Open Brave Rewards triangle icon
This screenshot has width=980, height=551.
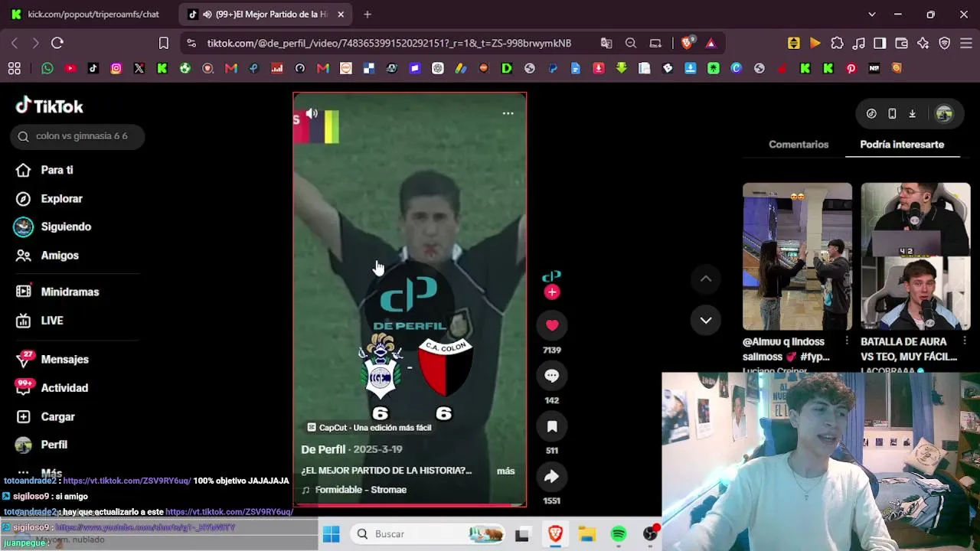(711, 44)
